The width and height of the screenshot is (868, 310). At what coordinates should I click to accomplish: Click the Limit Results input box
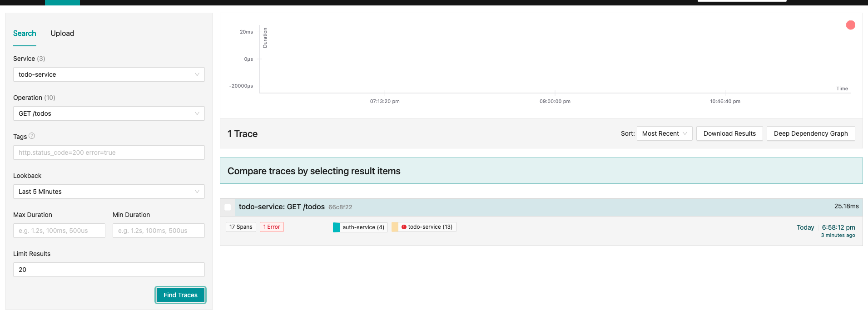tap(109, 270)
